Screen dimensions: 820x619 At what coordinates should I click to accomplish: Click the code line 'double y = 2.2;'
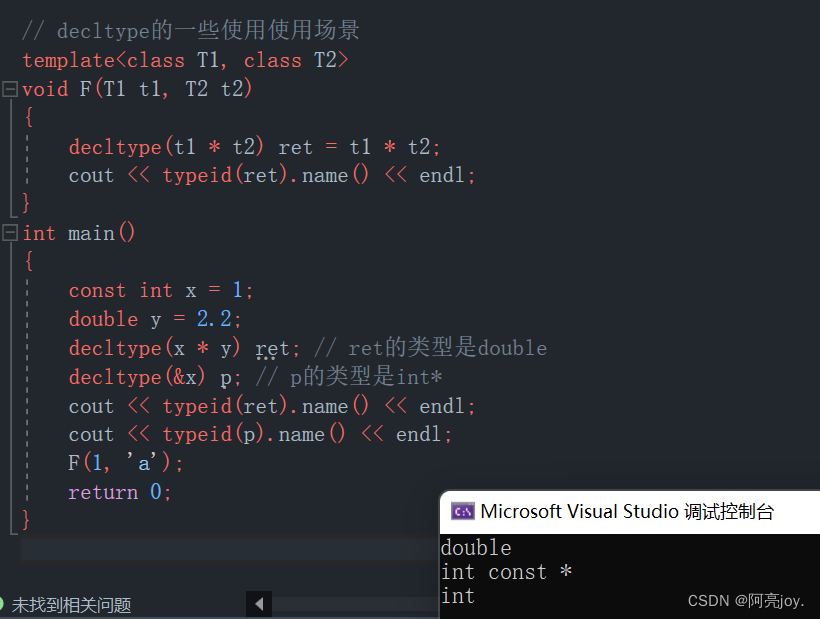[155, 319]
